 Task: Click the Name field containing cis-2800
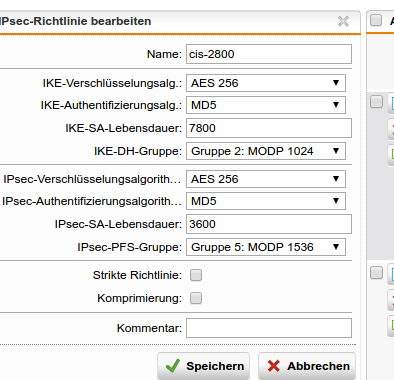pyautogui.click(x=269, y=54)
